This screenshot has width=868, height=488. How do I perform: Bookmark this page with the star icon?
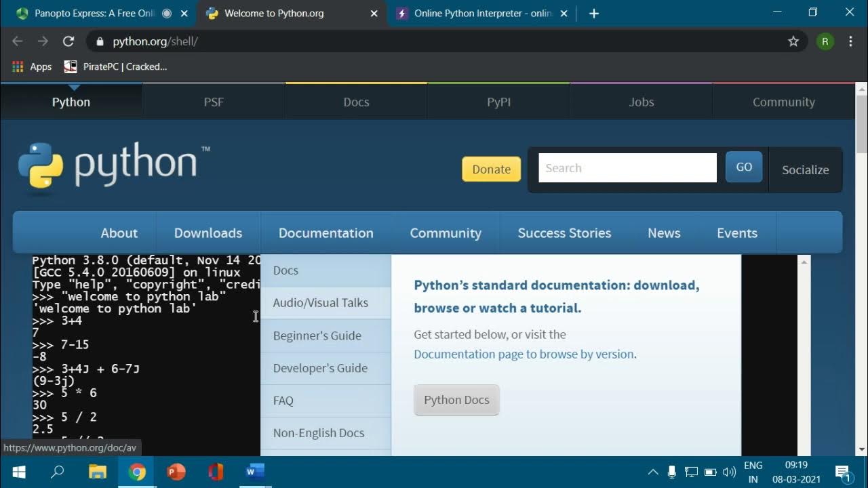coord(793,41)
